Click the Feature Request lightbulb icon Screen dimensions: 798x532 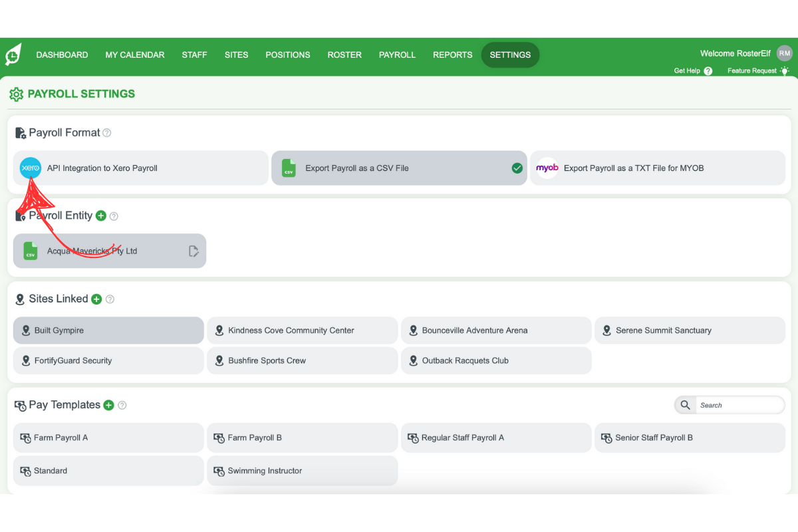[785, 71]
